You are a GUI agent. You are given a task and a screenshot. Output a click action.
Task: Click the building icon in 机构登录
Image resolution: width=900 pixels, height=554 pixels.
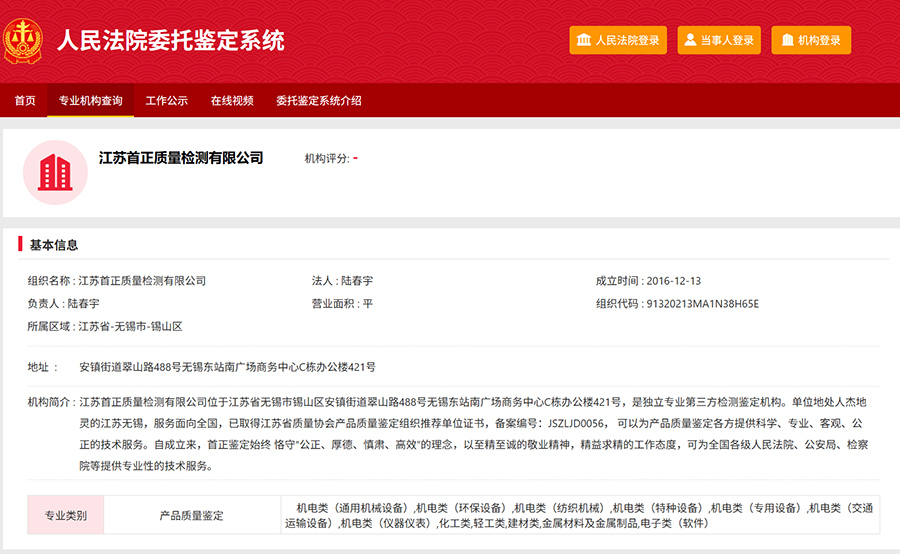click(788, 40)
